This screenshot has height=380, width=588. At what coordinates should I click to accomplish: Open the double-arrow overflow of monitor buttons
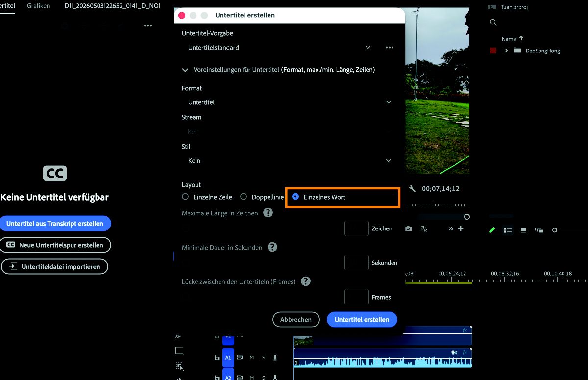[451, 229]
